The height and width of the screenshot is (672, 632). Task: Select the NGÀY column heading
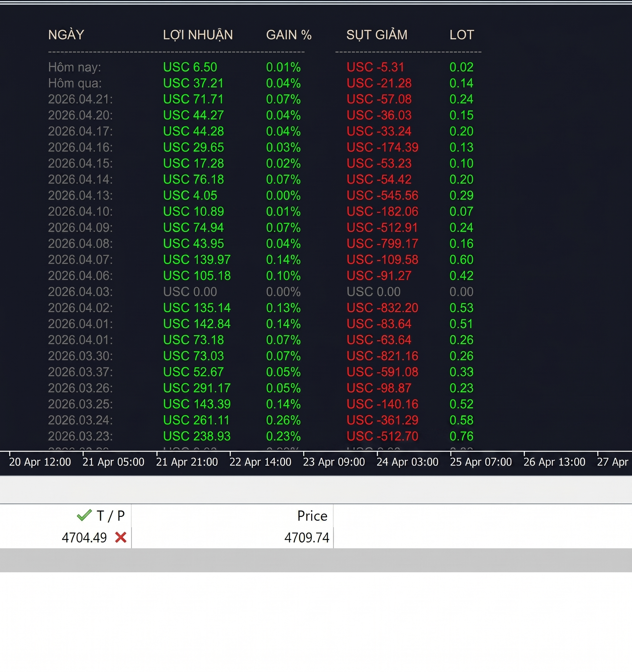click(66, 35)
